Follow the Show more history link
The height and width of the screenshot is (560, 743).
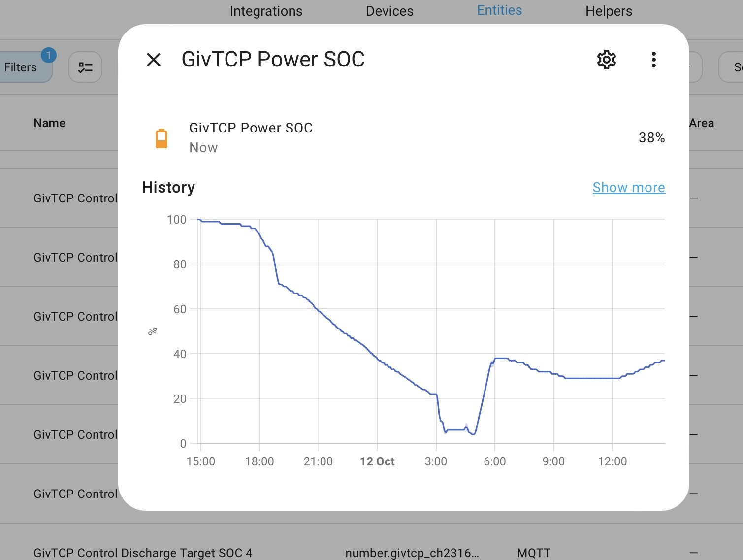pyautogui.click(x=629, y=187)
